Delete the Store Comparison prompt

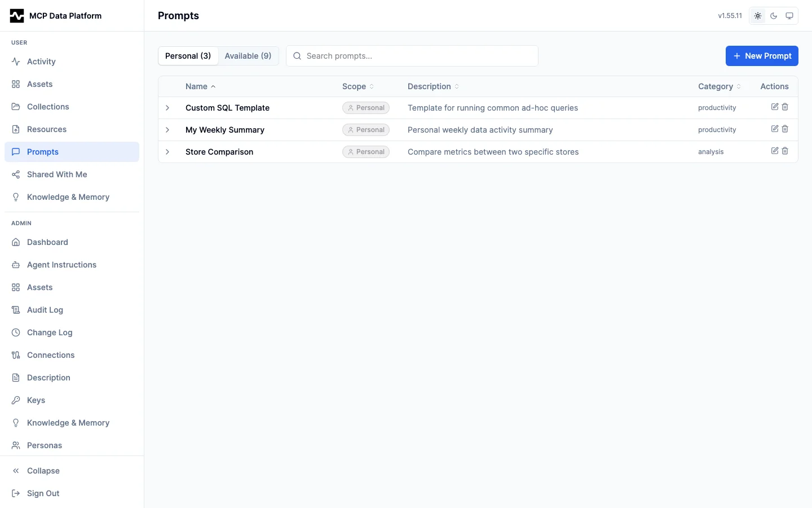(x=785, y=151)
